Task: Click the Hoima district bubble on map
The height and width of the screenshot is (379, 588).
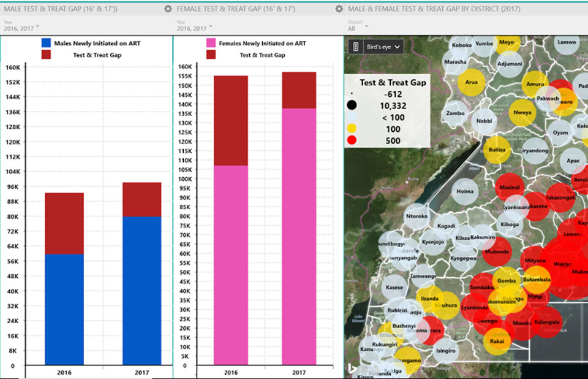Action: point(465,191)
